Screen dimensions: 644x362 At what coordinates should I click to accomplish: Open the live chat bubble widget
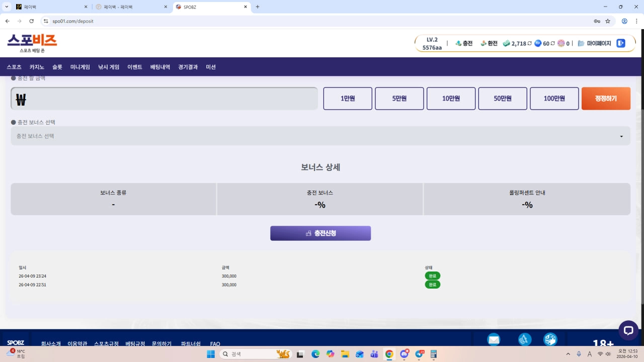[x=628, y=330]
